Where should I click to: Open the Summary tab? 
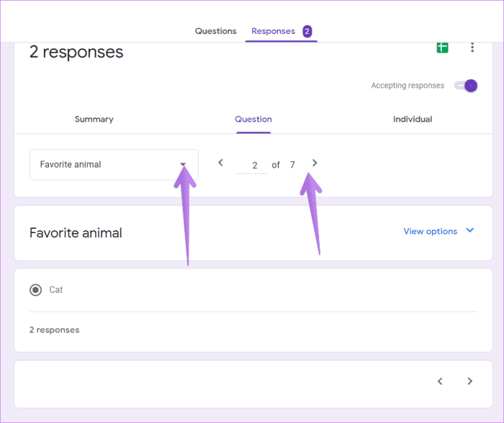[94, 119]
